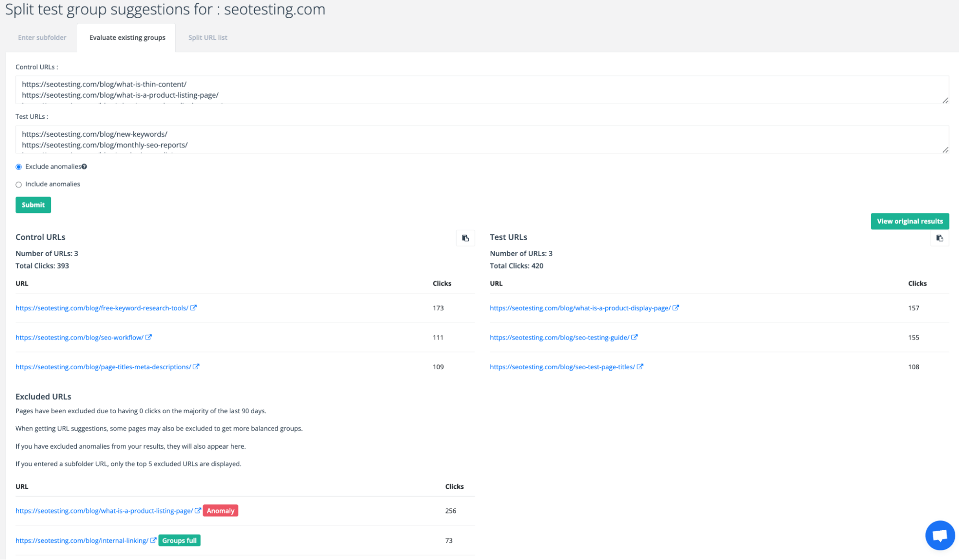Switch to the Enter subfolder tab
Image resolution: width=959 pixels, height=560 pixels.
click(x=43, y=37)
